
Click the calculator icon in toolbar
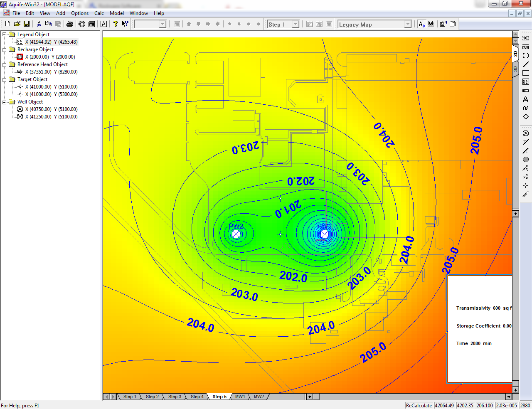click(x=92, y=24)
